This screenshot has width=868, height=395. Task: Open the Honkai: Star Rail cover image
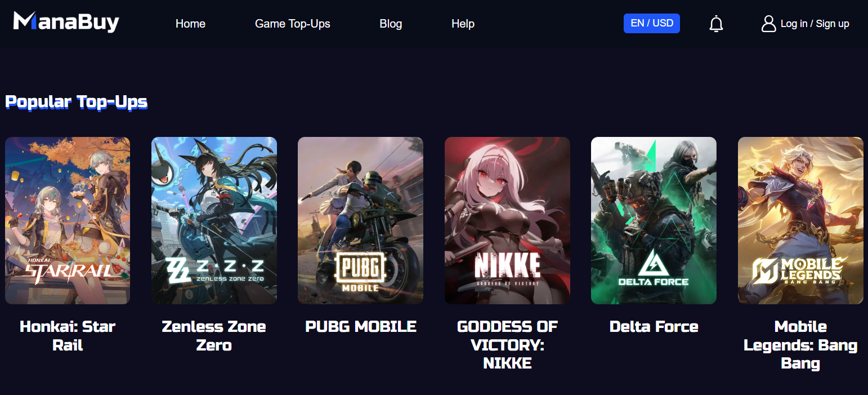[68, 220]
